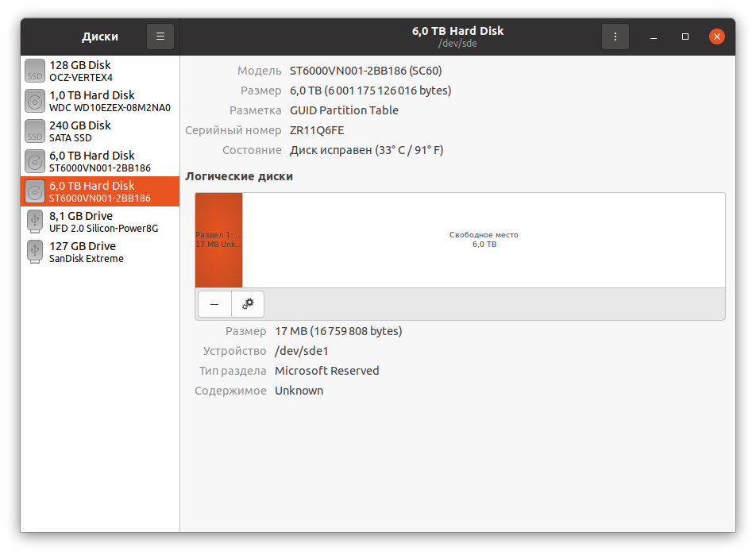Image resolution: width=756 pixels, height=555 pixels.
Task: Open additional partition options gear button
Action: pos(248,304)
